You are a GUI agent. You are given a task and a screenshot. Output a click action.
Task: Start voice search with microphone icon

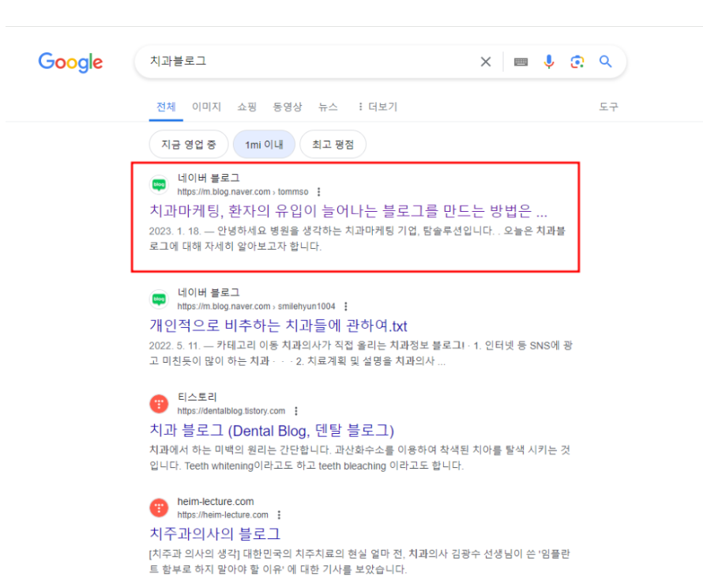coord(549,62)
